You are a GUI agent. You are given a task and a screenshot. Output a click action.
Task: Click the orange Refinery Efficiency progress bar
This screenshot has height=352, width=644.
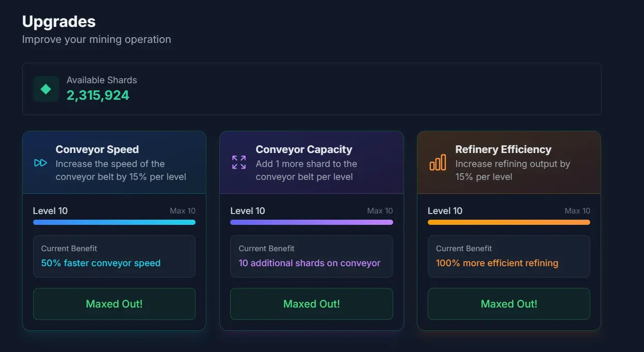tap(509, 222)
